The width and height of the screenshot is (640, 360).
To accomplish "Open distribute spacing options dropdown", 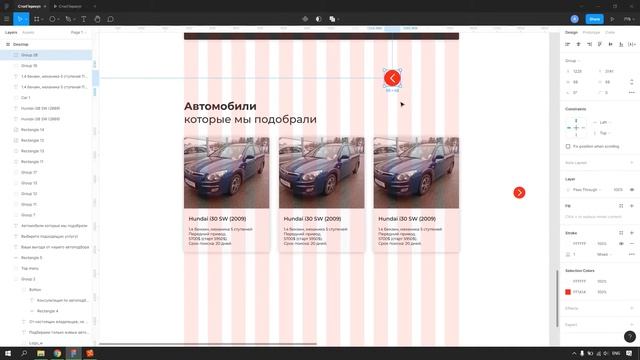I will coord(631,44).
